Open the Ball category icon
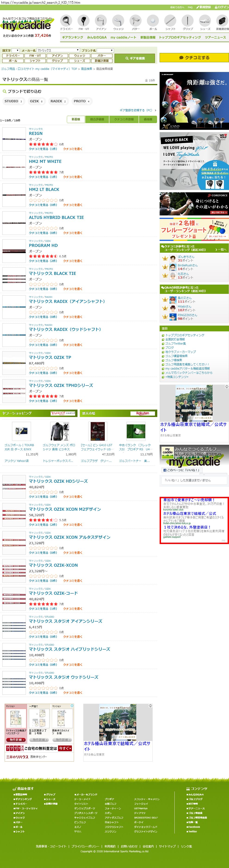The height and width of the screenshot is (868, 229). [x=153, y=23]
